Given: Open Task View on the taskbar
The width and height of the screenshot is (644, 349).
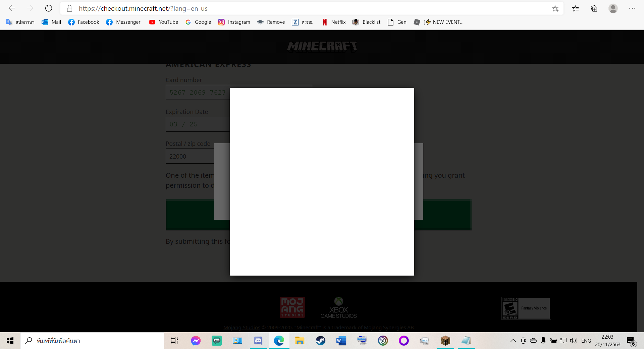Looking at the screenshot, I should [x=174, y=341].
